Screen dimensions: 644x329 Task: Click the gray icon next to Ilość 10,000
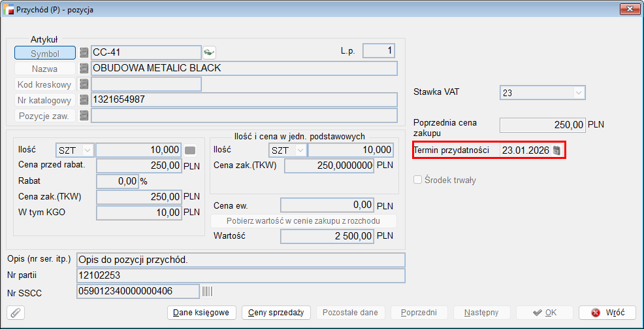pyautogui.click(x=190, y=150)
